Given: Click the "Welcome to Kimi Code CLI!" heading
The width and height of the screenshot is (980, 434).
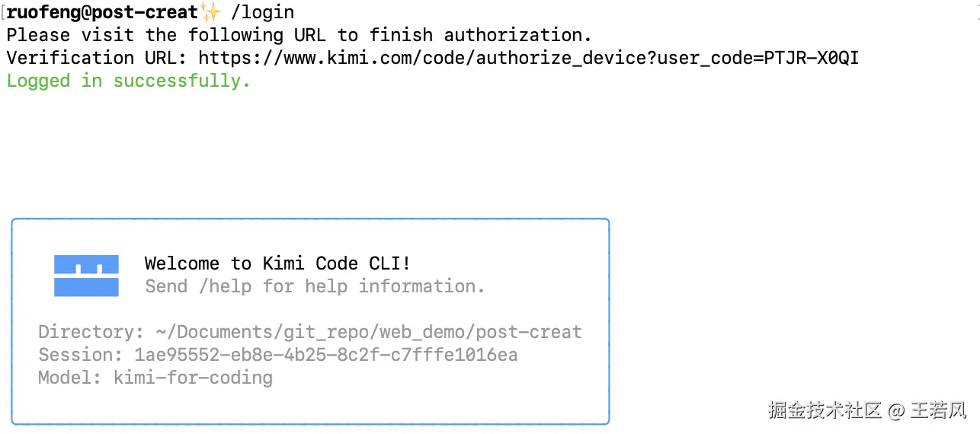Looking at the screenshot, I should [277, 263].
